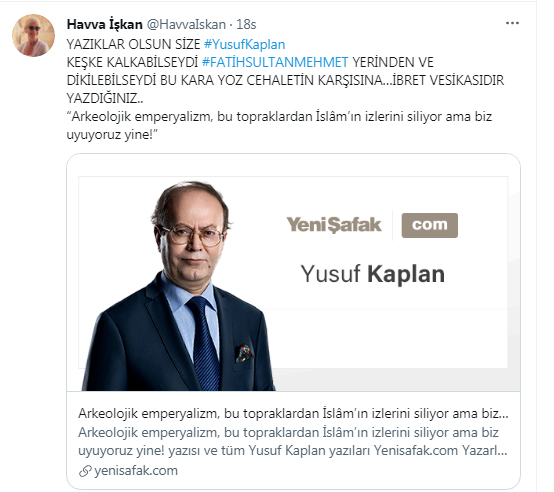The height and width of the screenshot is (492, 554).
Task: Open the link card's Arkeolojik emperyalizm headline
Action: 293,413
